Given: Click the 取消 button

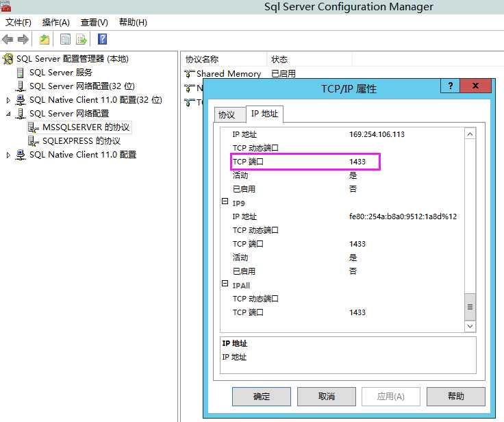Looking at the screenshot, I should pos(327,396).
